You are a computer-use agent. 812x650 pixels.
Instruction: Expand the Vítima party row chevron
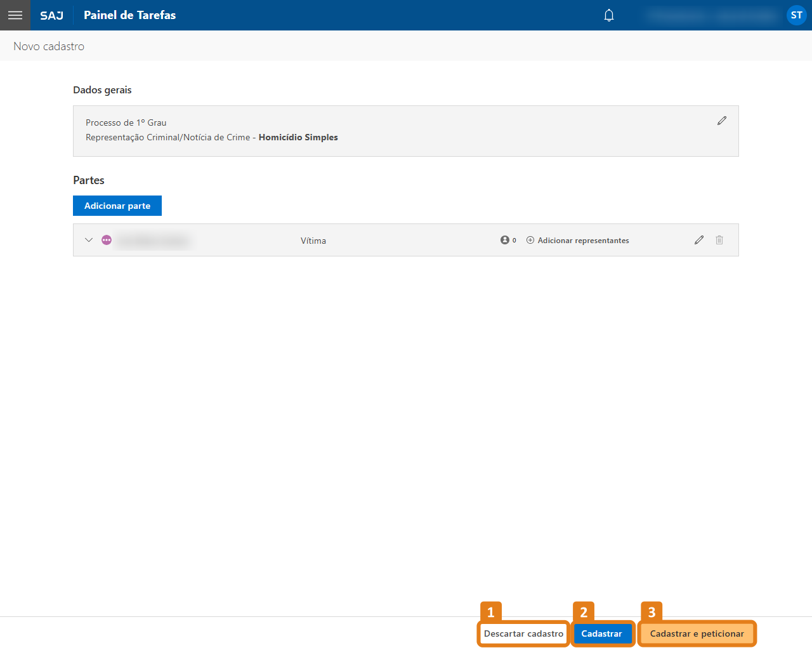[x=89, y=240]
